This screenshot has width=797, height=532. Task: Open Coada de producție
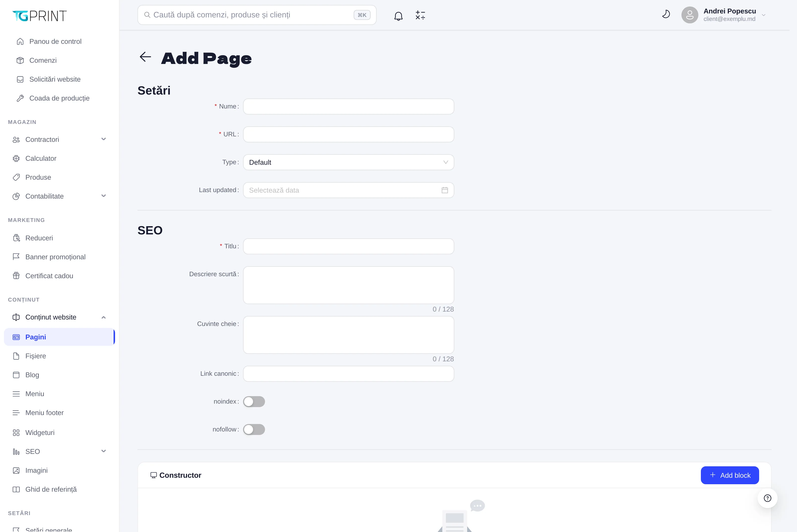pyautogui.click(x=60, y=98)
